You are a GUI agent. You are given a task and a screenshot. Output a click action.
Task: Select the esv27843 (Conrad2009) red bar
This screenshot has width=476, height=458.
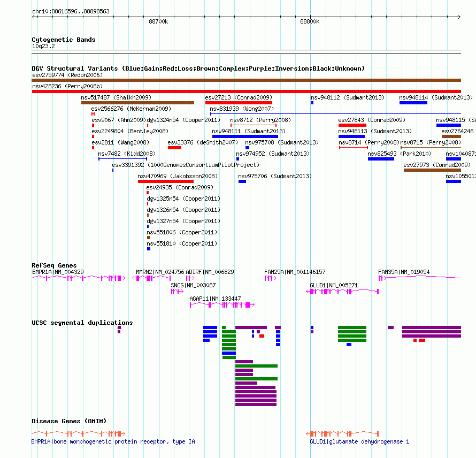352,125
